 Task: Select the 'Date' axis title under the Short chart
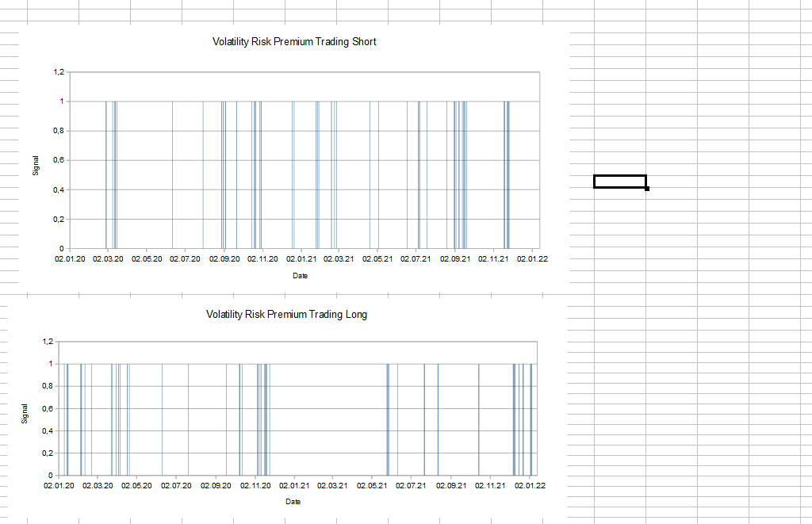click(300, 276)
